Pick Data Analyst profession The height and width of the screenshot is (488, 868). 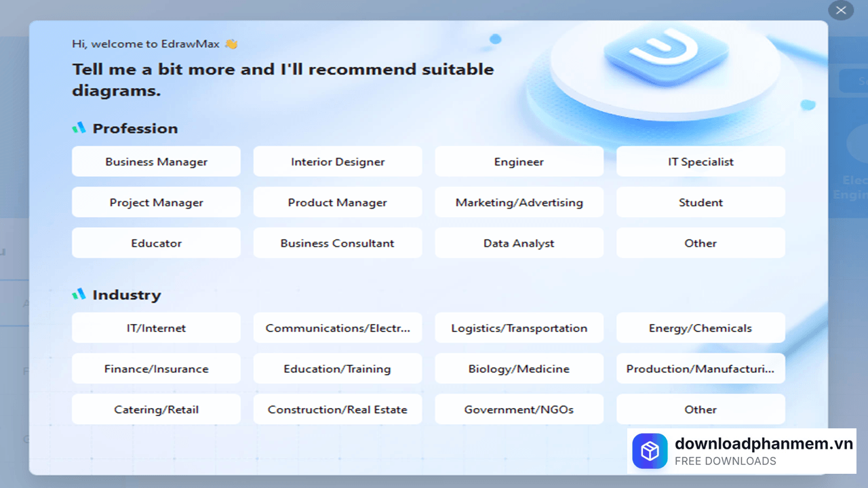click(519, 243)
